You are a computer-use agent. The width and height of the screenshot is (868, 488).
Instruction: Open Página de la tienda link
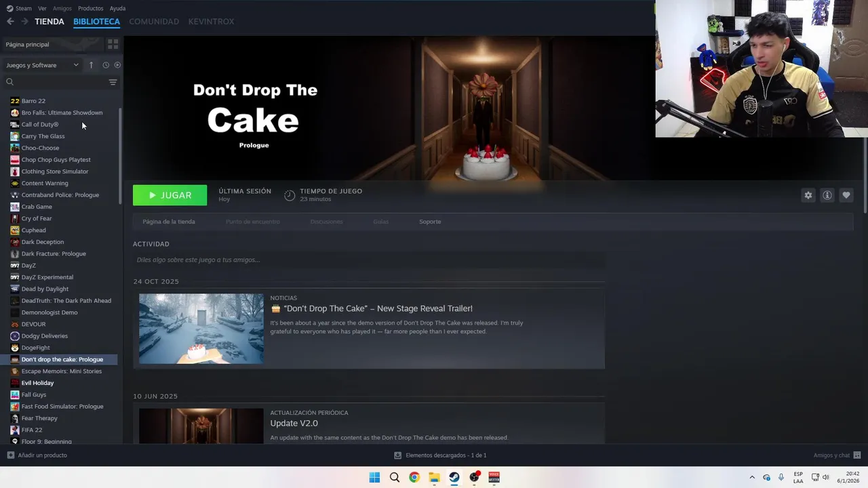[169, 222]
